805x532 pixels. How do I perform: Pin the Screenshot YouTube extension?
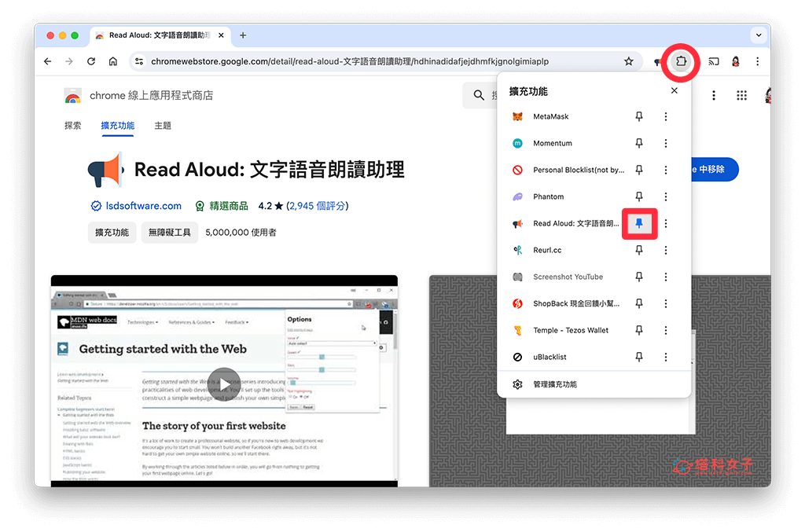point(638,277)
